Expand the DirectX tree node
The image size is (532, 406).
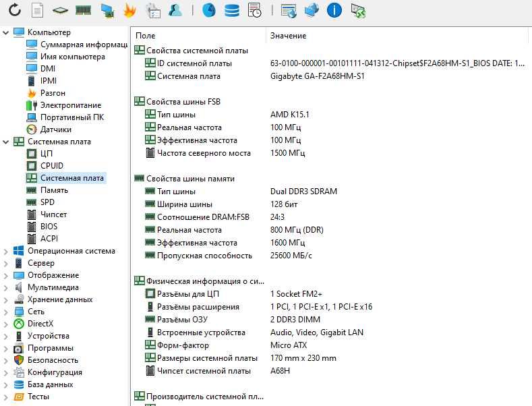click(6, 324)
